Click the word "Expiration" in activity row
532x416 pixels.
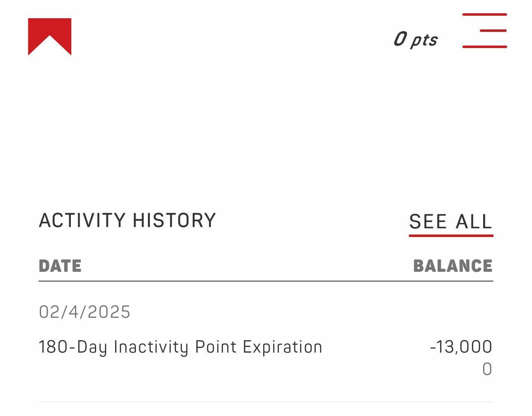pyautogui.click(x=283, y=347)
